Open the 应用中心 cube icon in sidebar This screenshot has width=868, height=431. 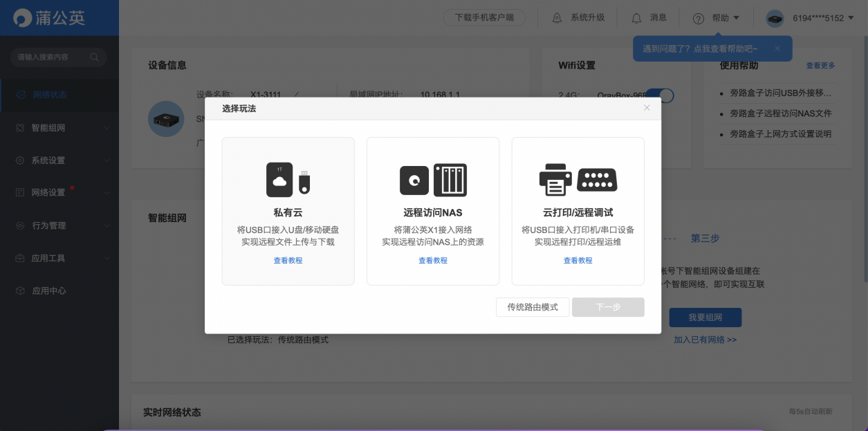tap(21, 291)
